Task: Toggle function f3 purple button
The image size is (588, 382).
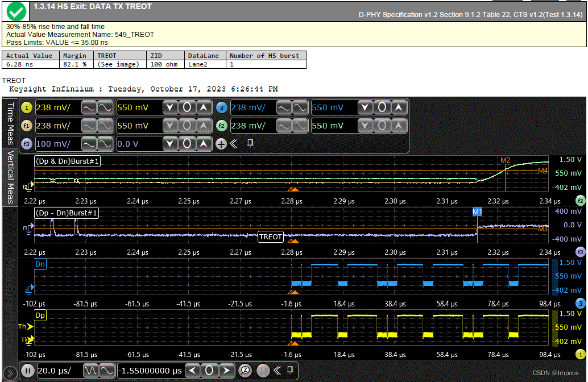Action: 27,144
